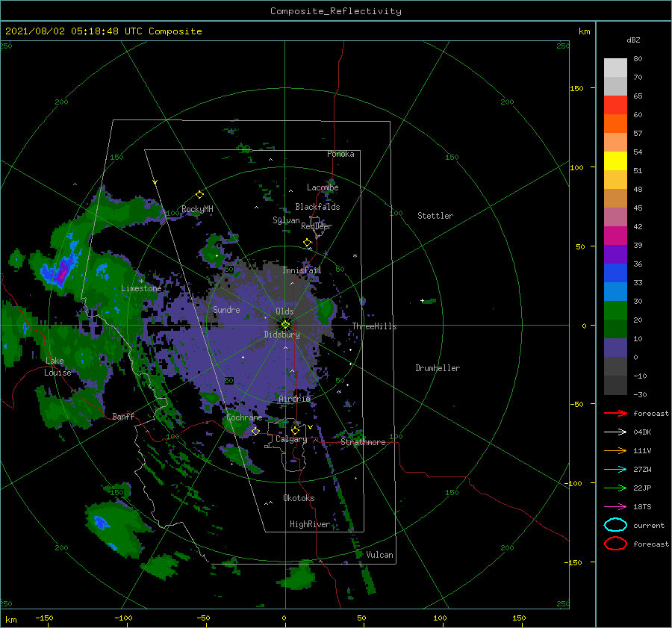Screen dimensions: 672x628
Task: Click the Ponoka town label
Action: (x=340, y=154)
